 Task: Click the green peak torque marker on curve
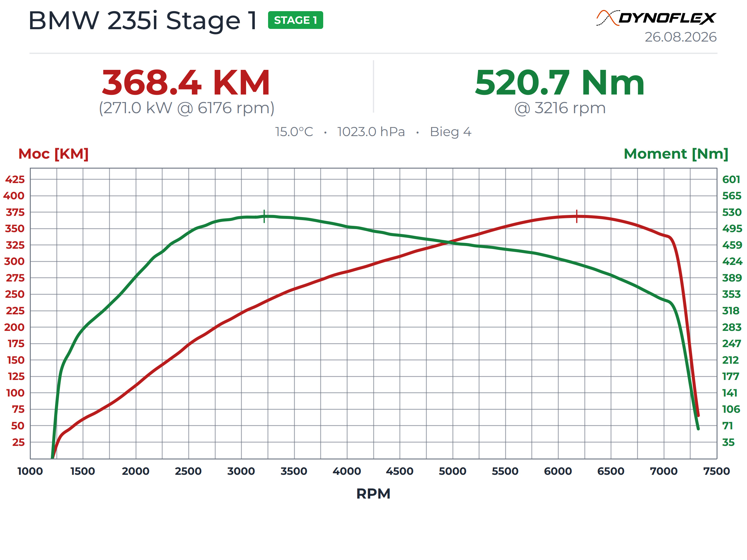pos(264,216)
